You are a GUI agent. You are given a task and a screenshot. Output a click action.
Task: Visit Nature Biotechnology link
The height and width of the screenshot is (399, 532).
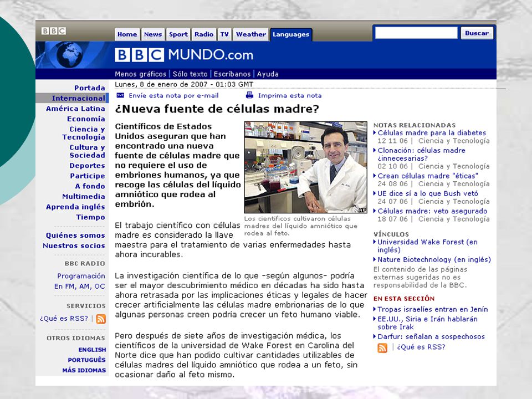[x=434, y=259]
